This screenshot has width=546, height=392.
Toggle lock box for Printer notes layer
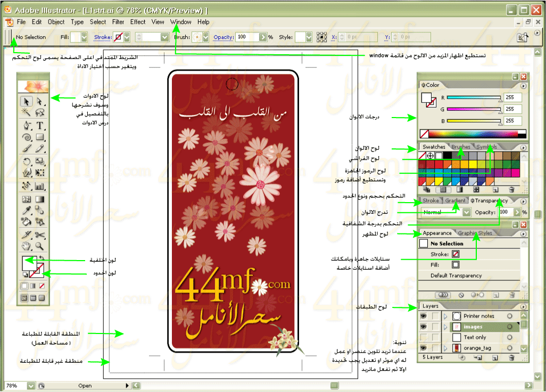pos(435,316)
